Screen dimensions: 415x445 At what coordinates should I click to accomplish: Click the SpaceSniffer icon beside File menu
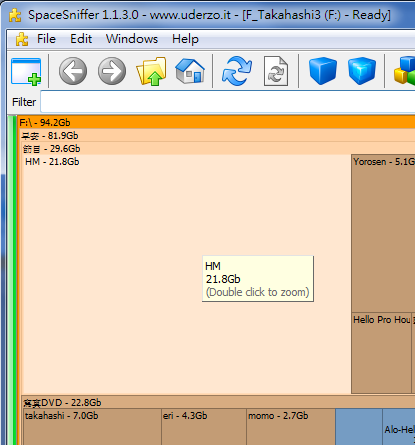coord(22,39)
